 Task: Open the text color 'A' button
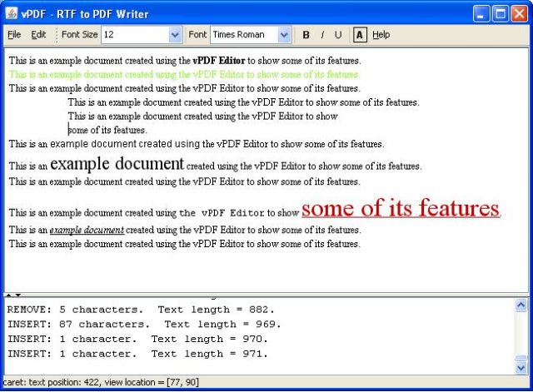pyautogui.click(x=360, y=35)
